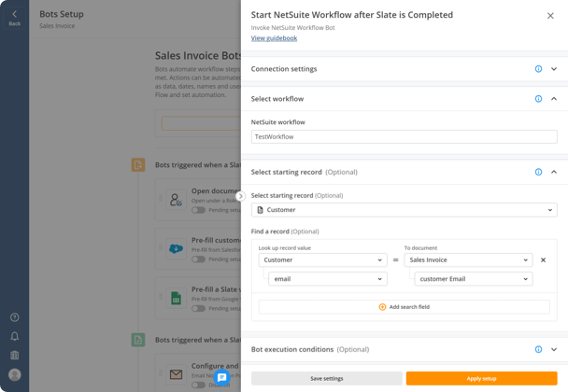This screenshot has height=392, width=568.
Task: Click the Invoke NetSuite Workflow Bot text
Action: pyautogui.click(x=292, y=27)
